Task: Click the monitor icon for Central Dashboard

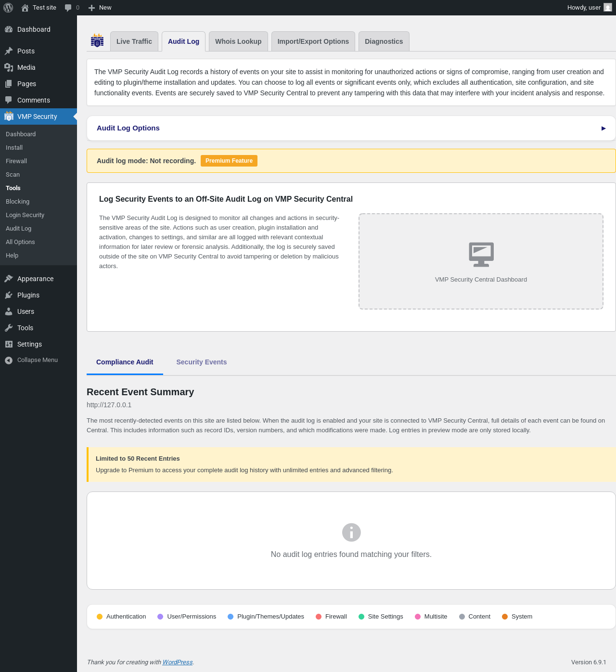Action: click(x=481, y=254)
